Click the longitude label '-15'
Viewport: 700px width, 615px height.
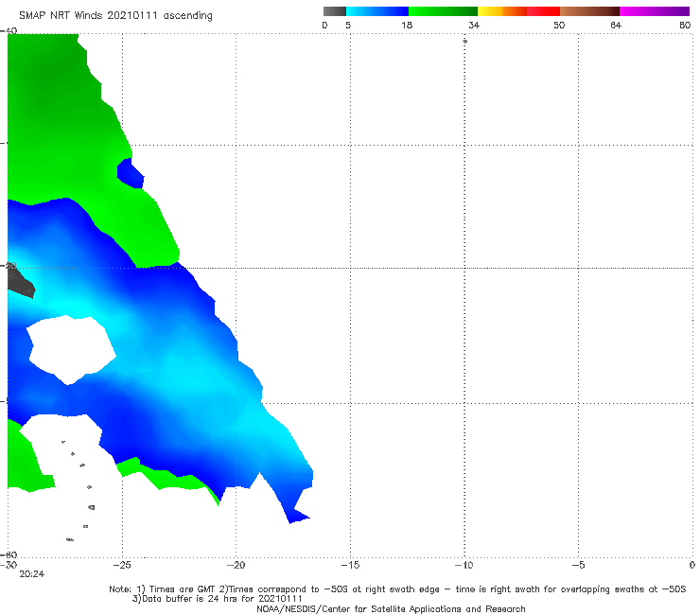point(350,565)
